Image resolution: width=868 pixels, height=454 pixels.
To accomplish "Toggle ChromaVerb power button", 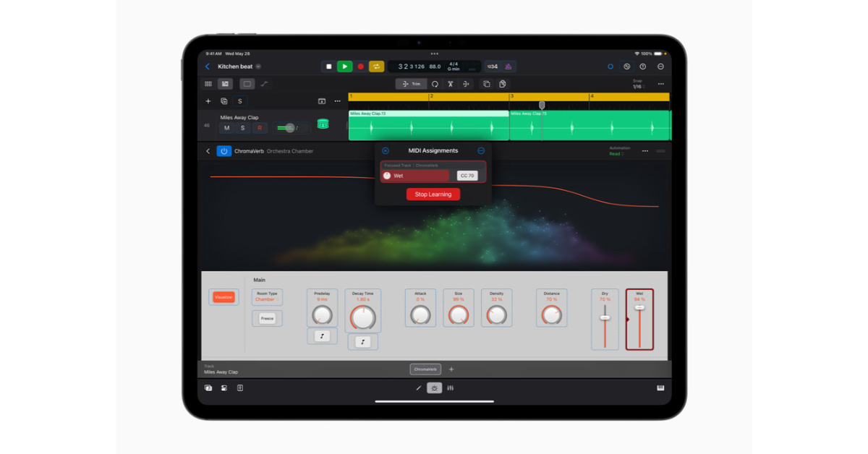I will [x=224, y=151].
